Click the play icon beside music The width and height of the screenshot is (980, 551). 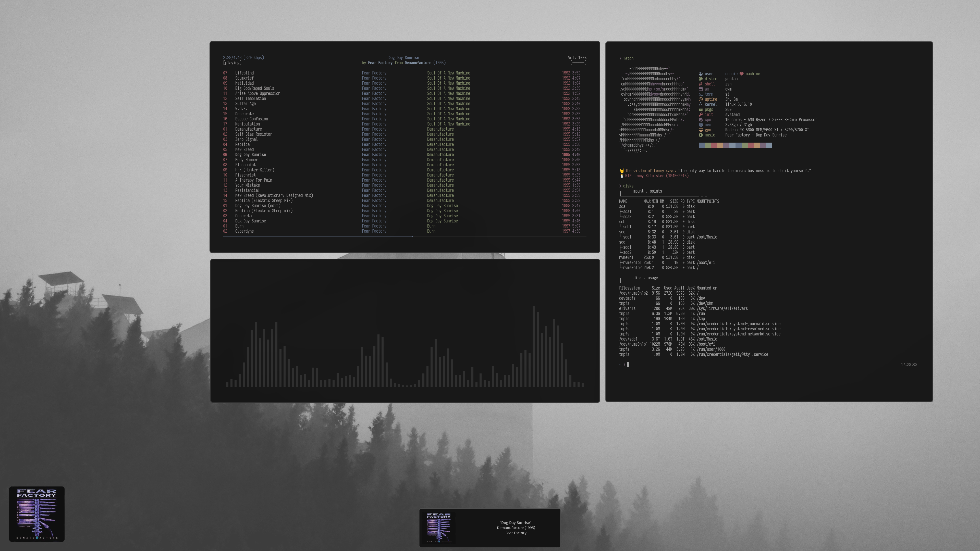700,135
